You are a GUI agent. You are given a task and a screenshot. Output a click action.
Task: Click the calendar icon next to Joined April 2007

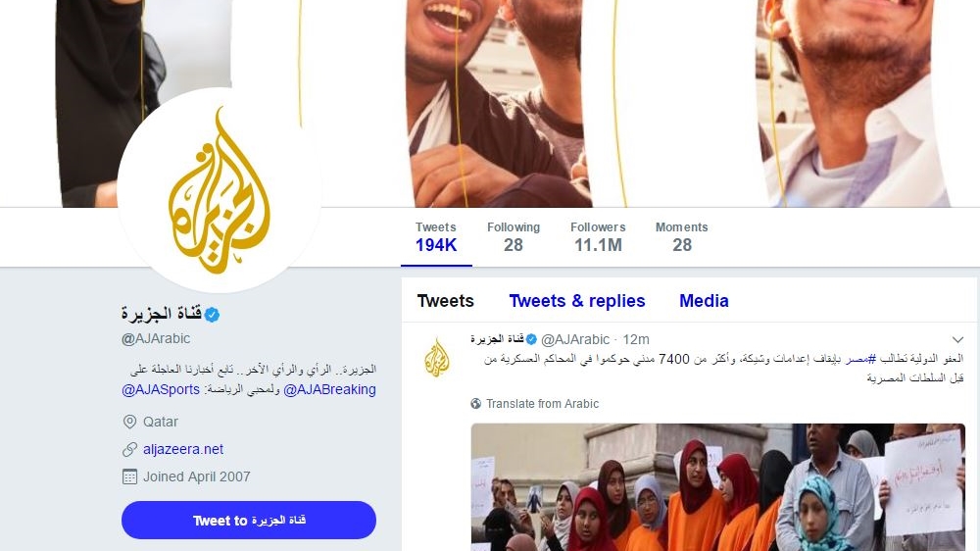(129, 476)
